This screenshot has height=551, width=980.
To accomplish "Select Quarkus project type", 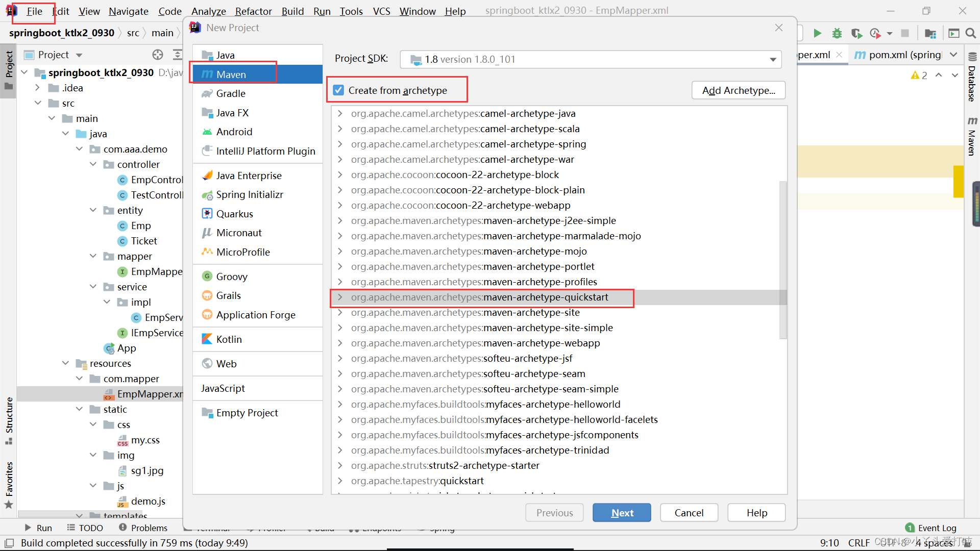I will (x=258, y=214).
